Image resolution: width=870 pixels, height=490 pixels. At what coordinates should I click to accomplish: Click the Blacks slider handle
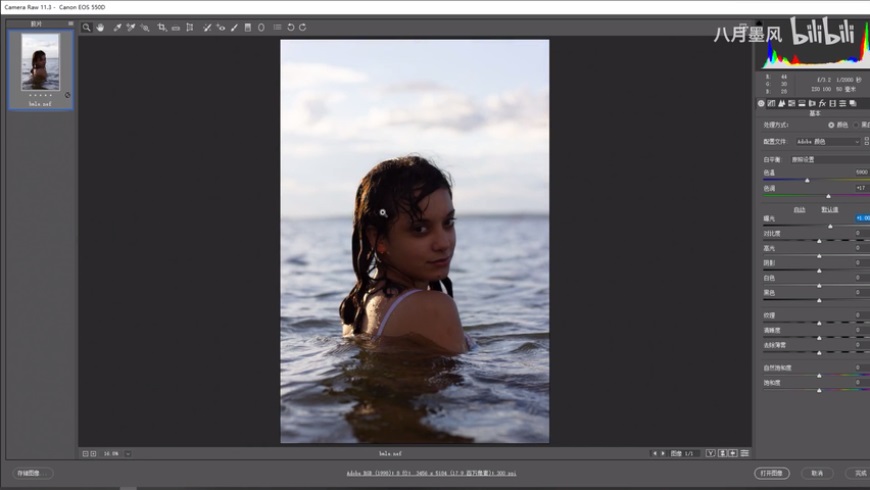click(x=820, y=300)
